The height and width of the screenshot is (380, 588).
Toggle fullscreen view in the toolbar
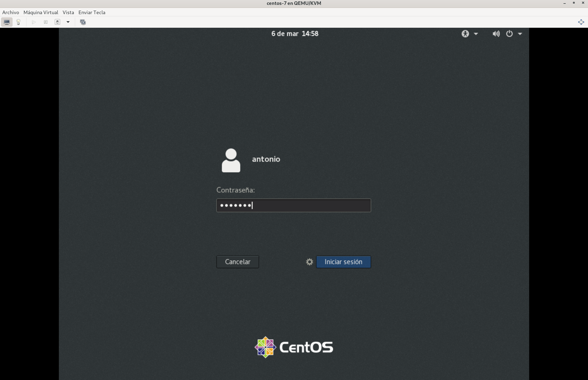tap(581, 22)
